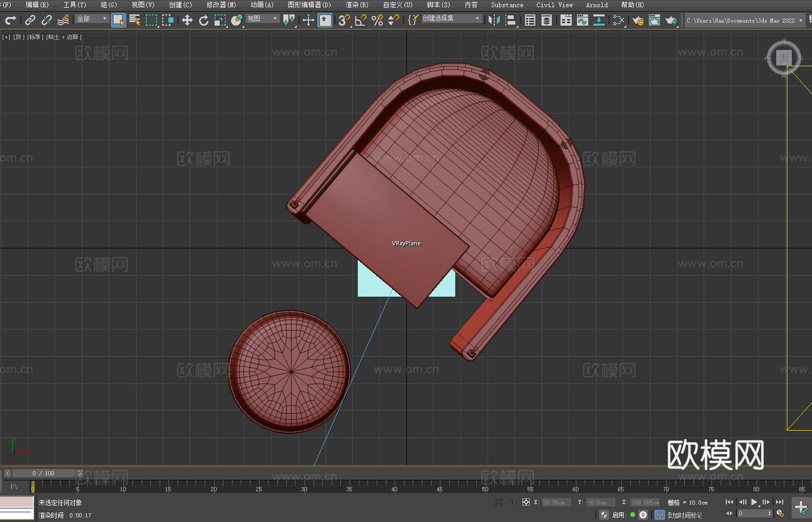Open Substance menu
The width and height of the screenshot is (812, 522).
[x=507, y=5]
